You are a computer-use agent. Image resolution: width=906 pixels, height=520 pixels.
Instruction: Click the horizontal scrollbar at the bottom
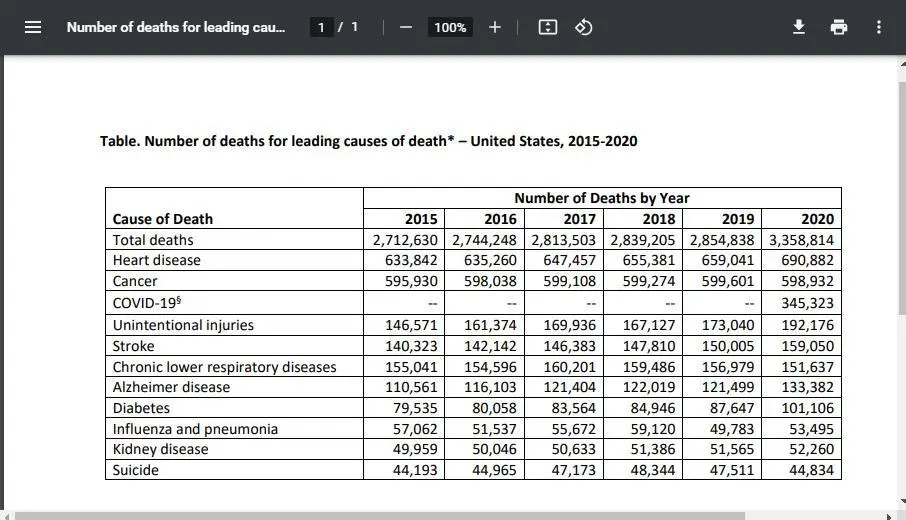coord(450,515)
